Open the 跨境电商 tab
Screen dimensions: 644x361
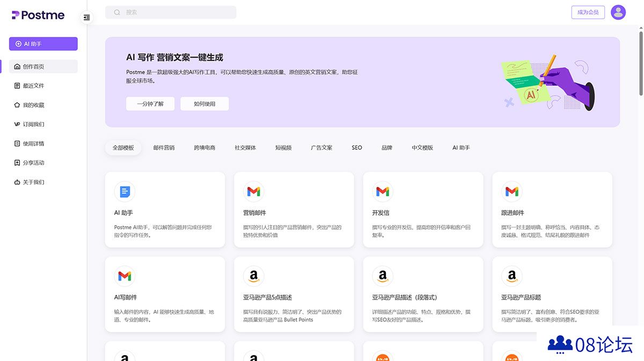click(x=204, y=148)
